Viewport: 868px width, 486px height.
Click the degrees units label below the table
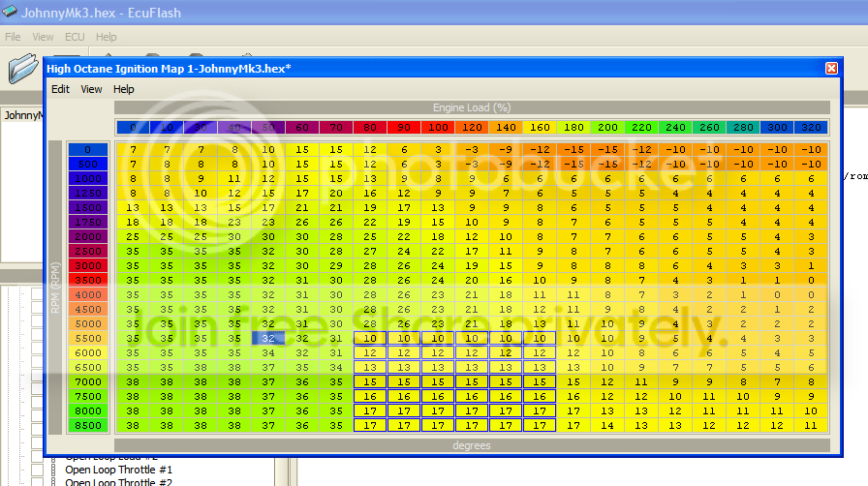[472, 445]
